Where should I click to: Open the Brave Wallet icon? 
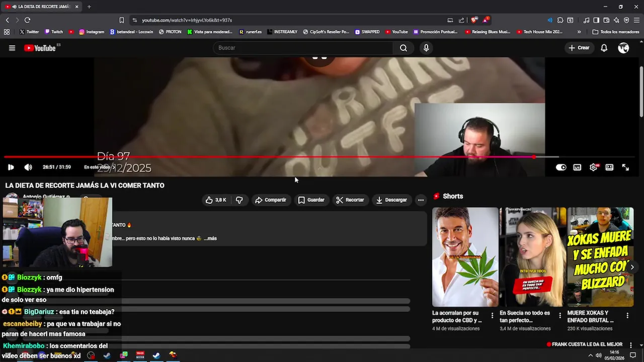(x=606, y=20)
